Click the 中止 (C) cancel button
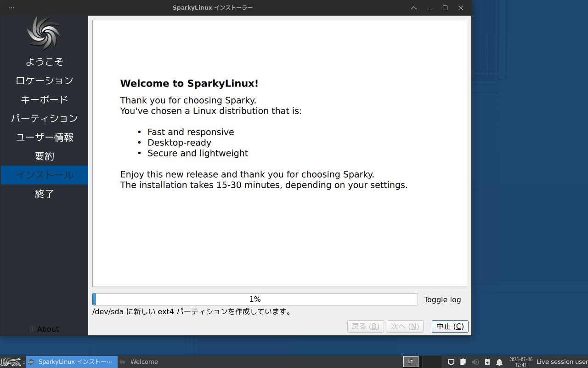588x368 pixels. (450, 326)
